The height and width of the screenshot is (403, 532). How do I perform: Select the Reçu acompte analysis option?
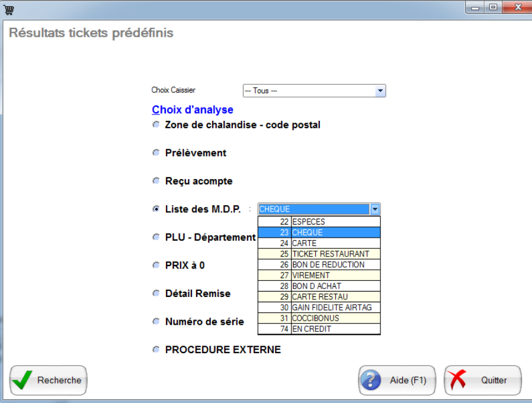(156, 181)
